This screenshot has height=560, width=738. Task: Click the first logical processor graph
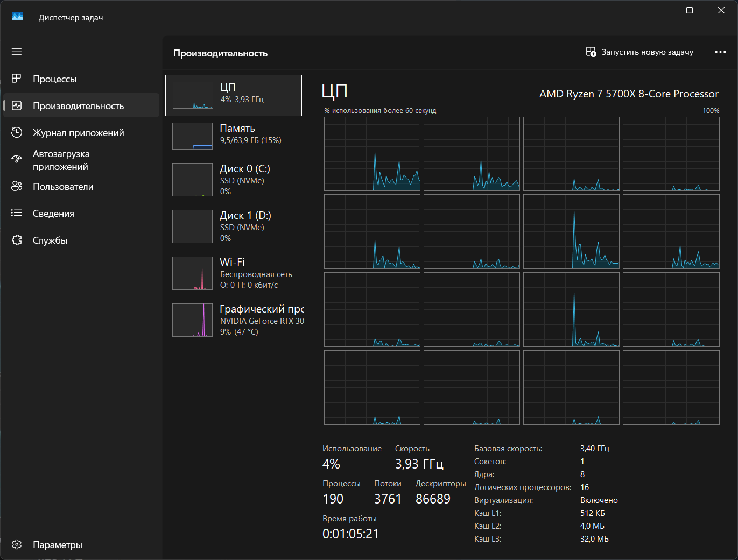pos(372,154)
